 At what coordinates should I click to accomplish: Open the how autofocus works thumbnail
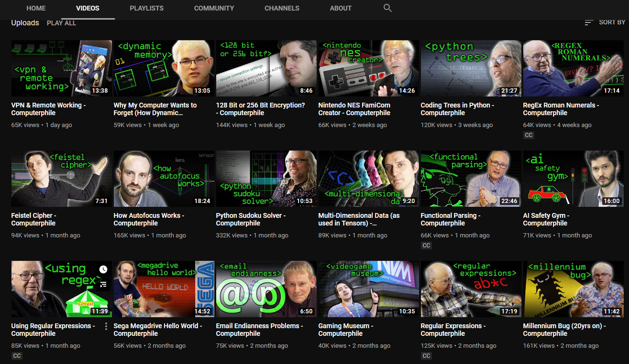pyautogui.click(x=164, y=179)
